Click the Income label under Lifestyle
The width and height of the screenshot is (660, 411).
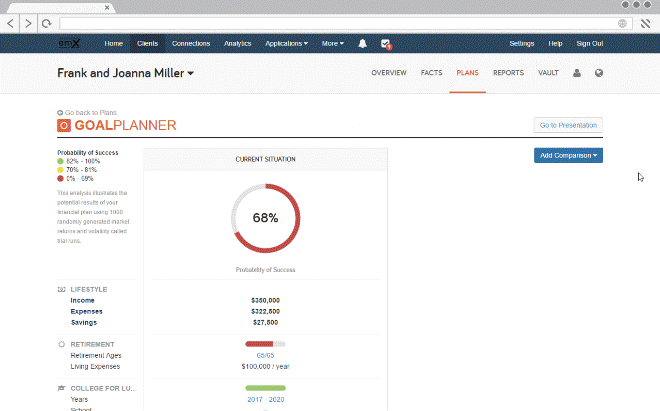[x=82, y=301]
